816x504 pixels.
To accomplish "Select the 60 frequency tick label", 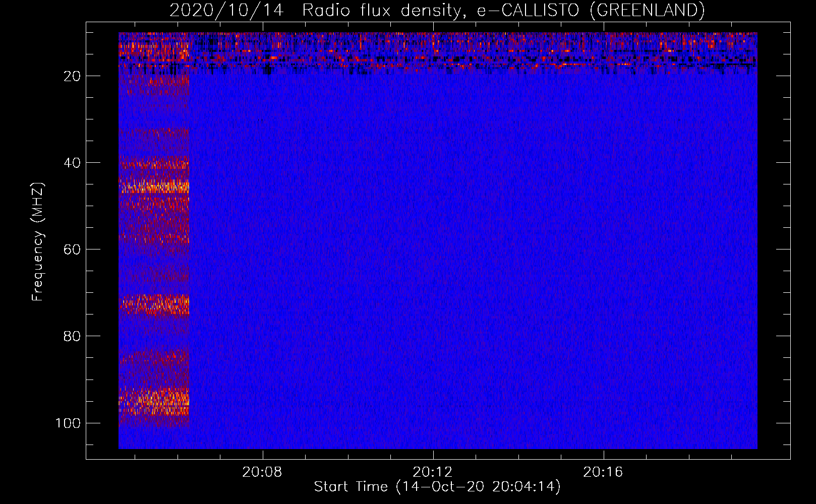I will (x=72, y=249).
